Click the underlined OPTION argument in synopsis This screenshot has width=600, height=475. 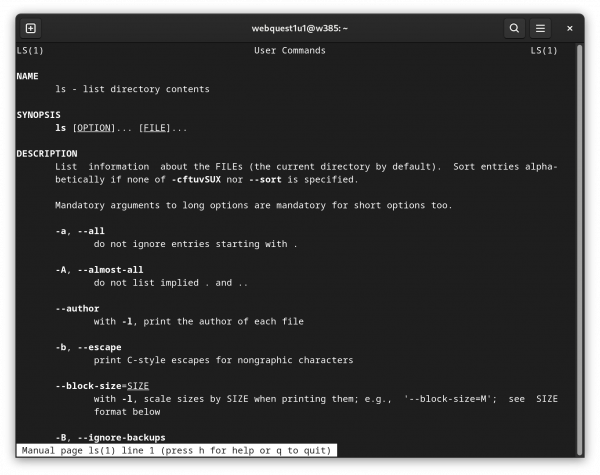pyautogui.click(x=94, y=128)
